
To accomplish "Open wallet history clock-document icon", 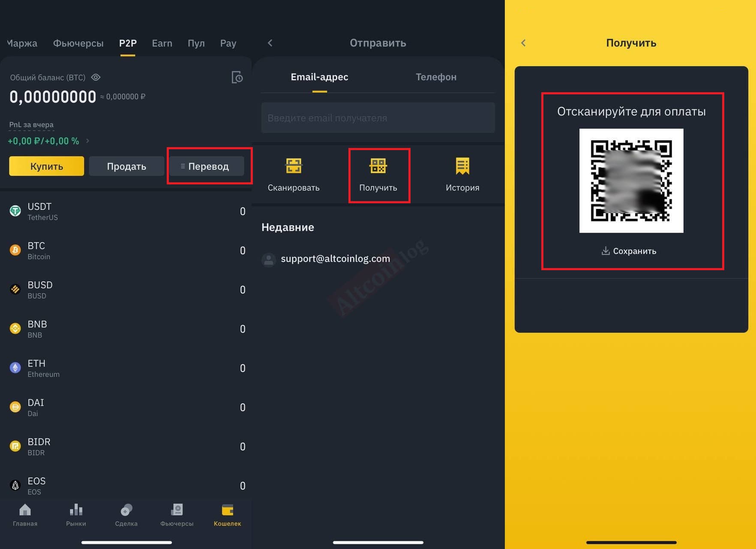I will point(237,77).
